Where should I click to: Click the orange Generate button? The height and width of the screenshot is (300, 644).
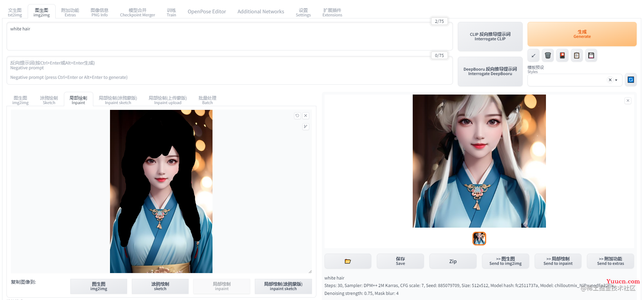coord(582,34)
